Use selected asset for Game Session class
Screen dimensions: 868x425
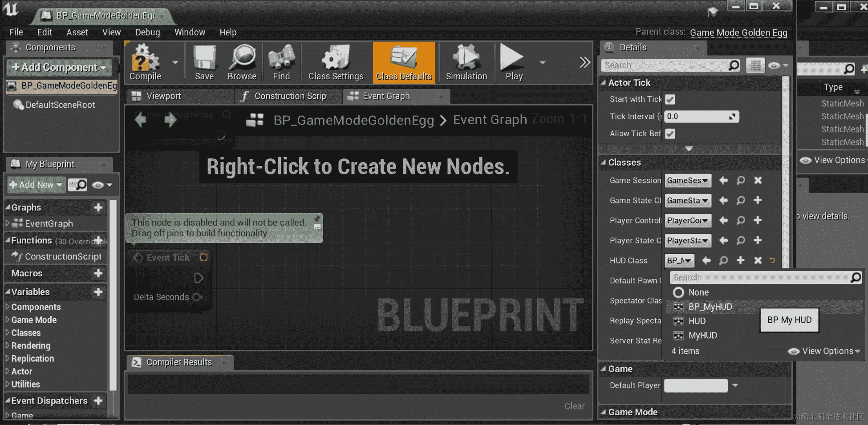724,180
